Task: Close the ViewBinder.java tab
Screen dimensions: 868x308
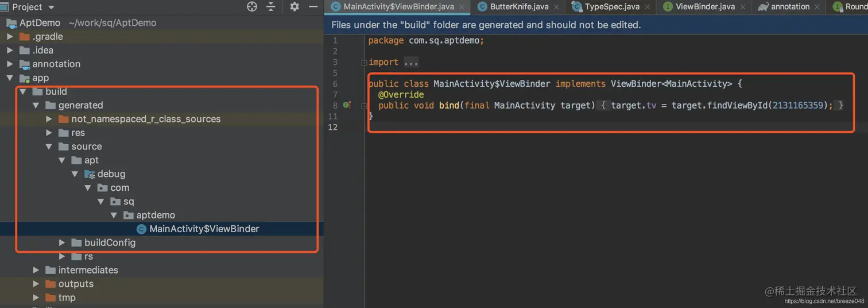Action: click(x=743, y=7)
